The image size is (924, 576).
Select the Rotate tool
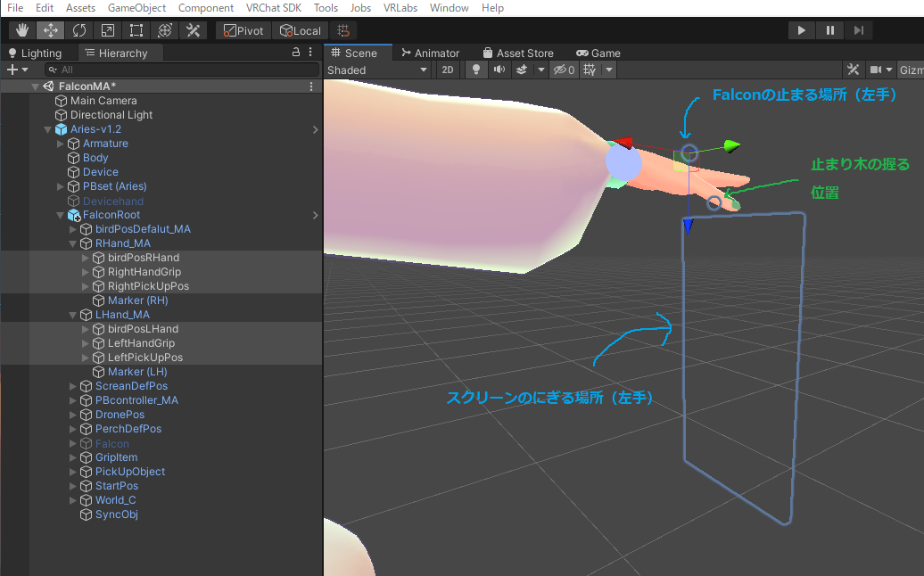(79, 30)
